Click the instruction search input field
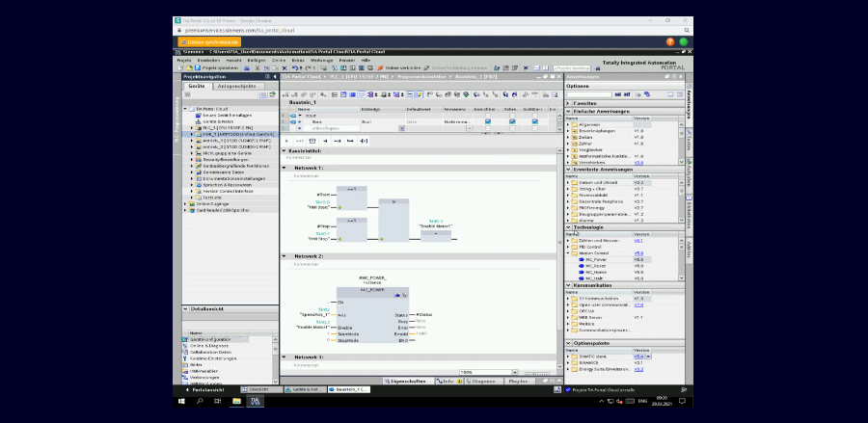Image resolution: width=868 pixels, height=423 pixels. tap(589, 94)
